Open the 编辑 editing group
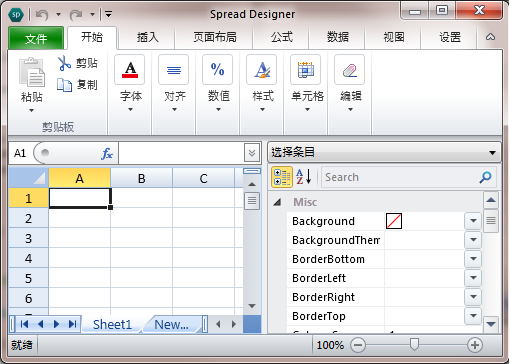The image size is (510, 364). tap(350, 83)
